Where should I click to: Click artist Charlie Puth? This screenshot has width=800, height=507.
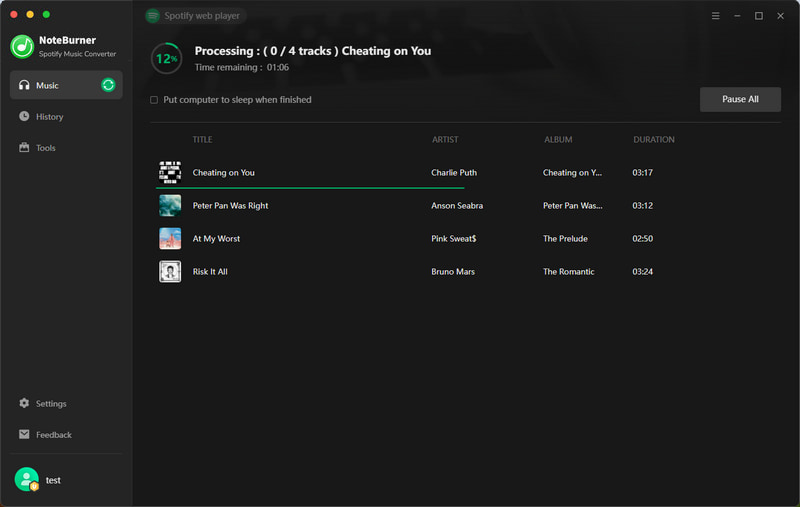coord(454,172)
